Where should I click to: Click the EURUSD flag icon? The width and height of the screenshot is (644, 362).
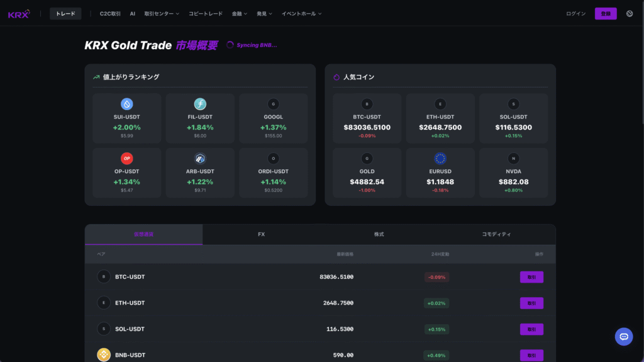440,159
